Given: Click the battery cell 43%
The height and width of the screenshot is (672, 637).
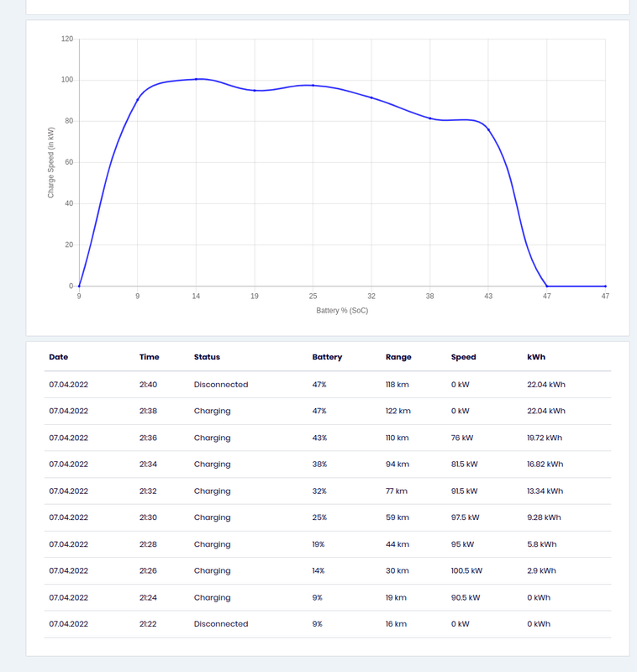Looking at the screenshot, I should point(319,438).
